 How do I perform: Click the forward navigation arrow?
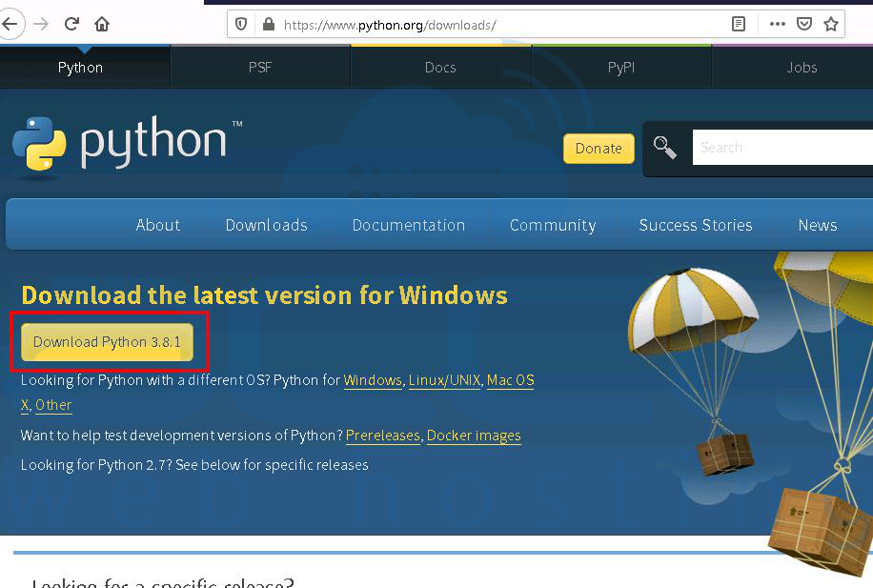coord(41,24)
